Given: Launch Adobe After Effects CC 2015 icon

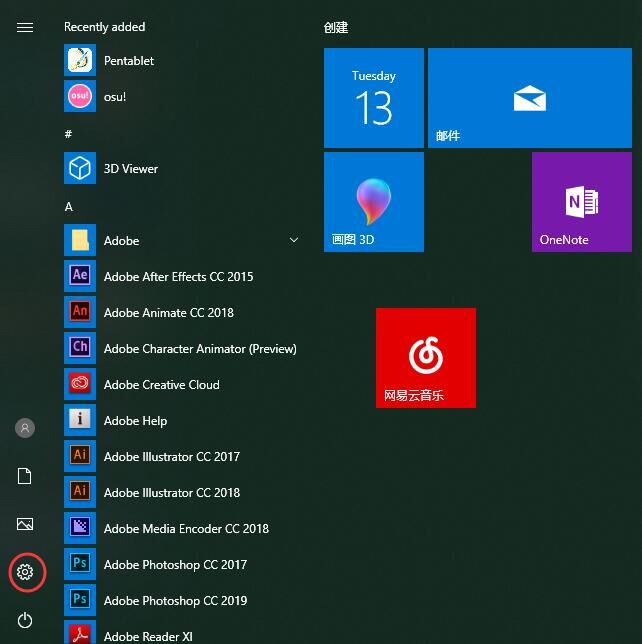Looking at the screenshot, I should (80, 276).
